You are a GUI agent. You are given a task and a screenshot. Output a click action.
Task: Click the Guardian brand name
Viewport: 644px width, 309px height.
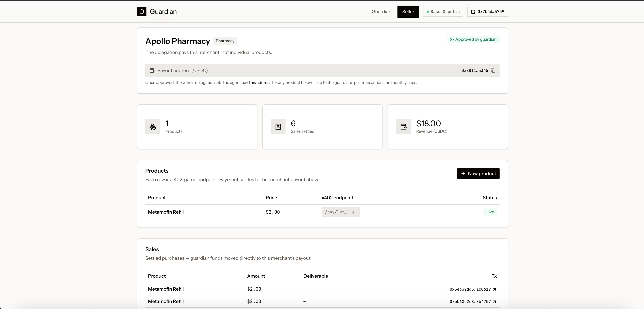click(163, 11)
